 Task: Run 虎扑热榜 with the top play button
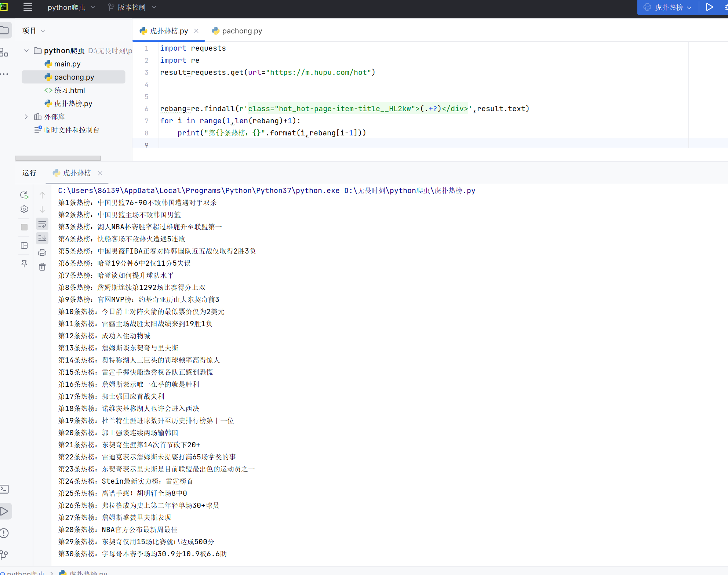click(709, 7)
